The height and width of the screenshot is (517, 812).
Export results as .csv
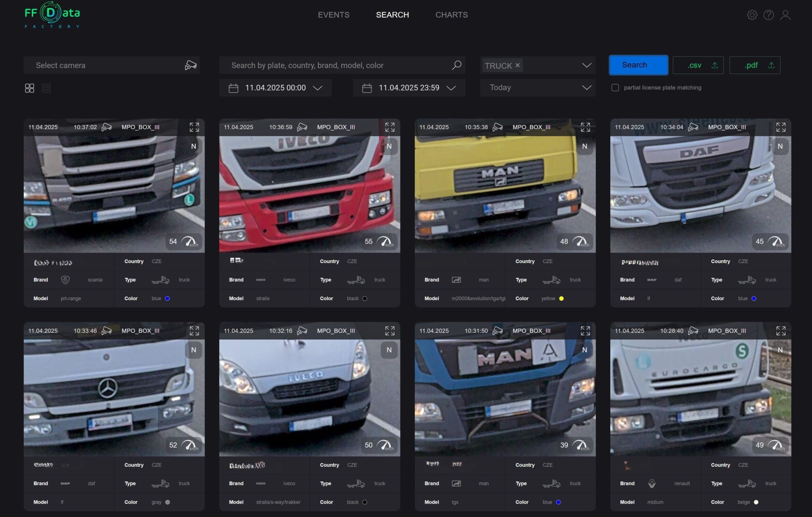point(698,65)
